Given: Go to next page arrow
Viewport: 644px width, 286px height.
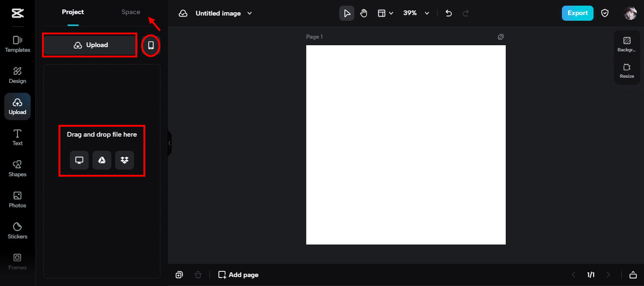Looking at the screenshot, I should point(608,274).
